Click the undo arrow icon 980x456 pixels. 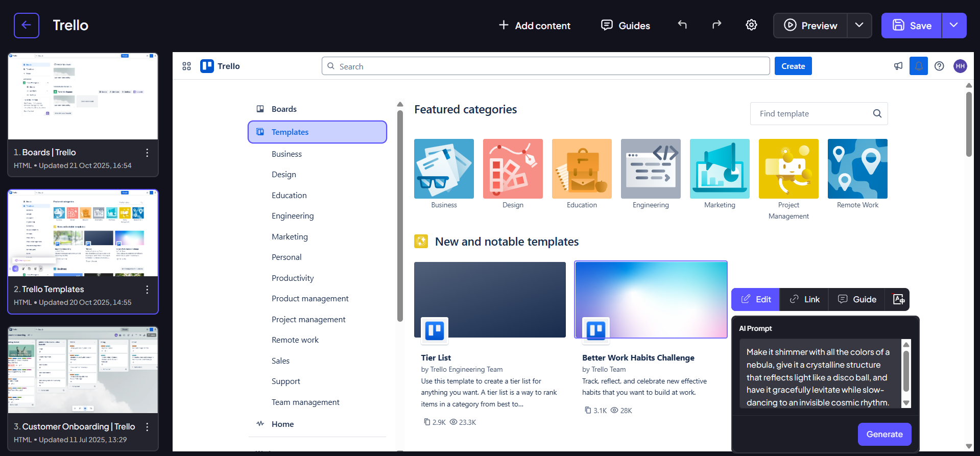click(x=682, y=25)
